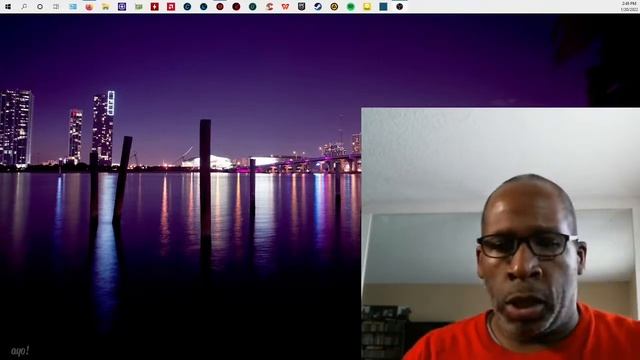This screenshot has height=360, width=640.
Task: Open File Explorer folder icon
Action: [106, 7]
